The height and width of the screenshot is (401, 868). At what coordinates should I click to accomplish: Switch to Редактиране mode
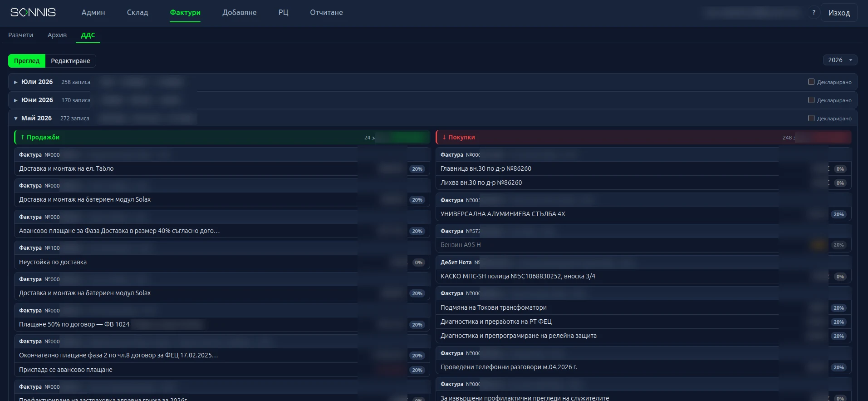coord(70,61)
